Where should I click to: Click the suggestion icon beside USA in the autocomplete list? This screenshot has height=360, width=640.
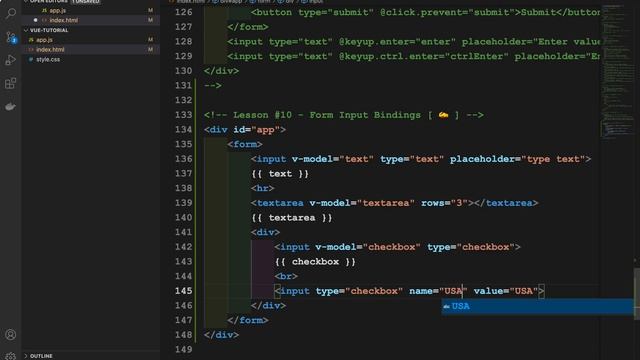click(447, 306)
